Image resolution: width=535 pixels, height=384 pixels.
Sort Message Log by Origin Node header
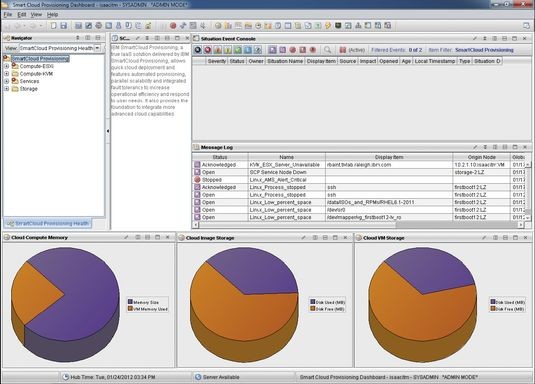[481, 157]
